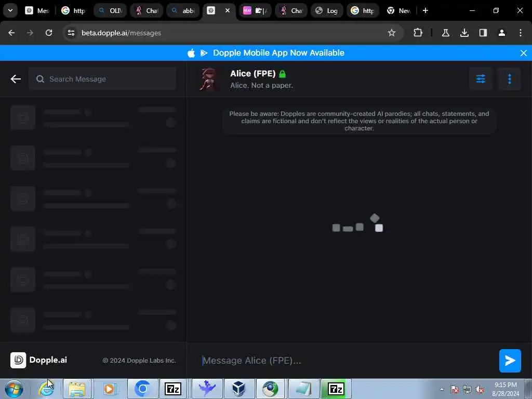Image resolution: width=532 pixels, height=399 pixels.
Task: Launch Internet Explorer from the taskbar
Action: tap(46, 389)
